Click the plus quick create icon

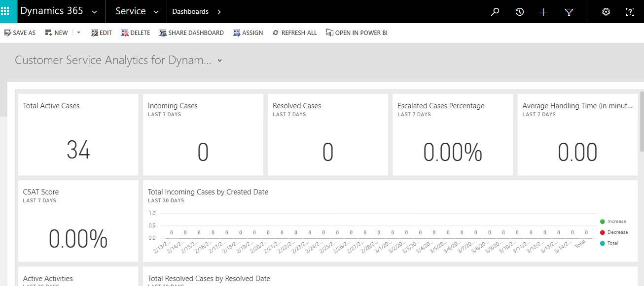tap(544, 12)
